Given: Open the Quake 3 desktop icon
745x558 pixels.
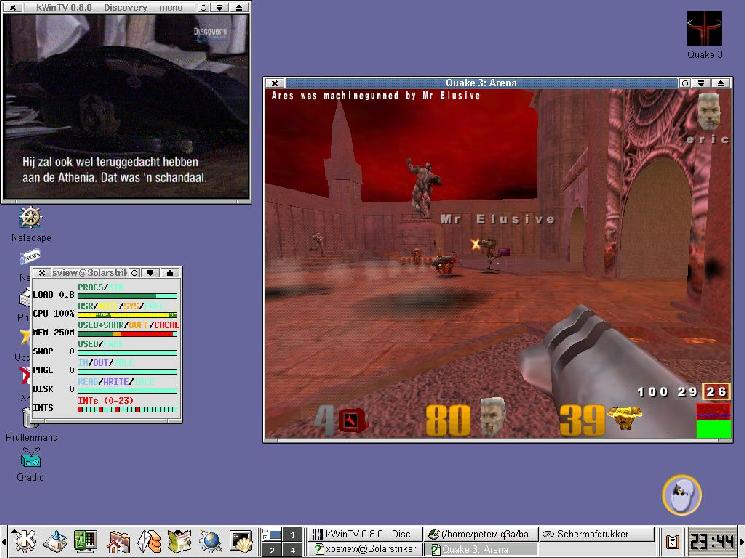Looking at the screenshot, I should (704, 29).
